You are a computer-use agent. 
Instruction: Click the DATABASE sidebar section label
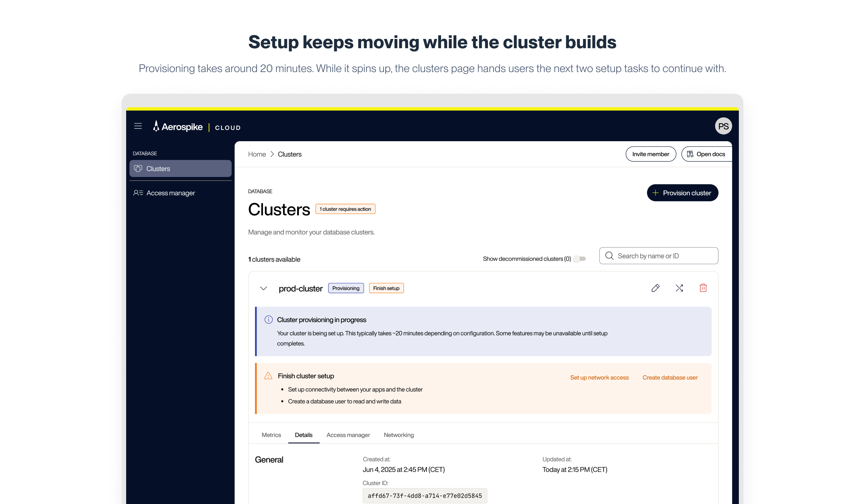click(145, 153)
